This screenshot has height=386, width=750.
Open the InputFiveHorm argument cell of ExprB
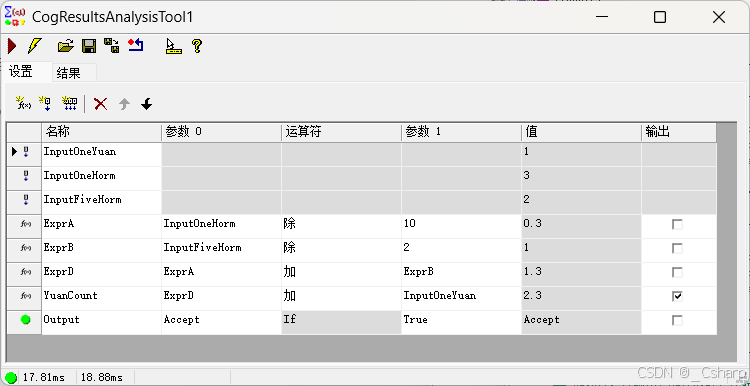tap(221, 250)
